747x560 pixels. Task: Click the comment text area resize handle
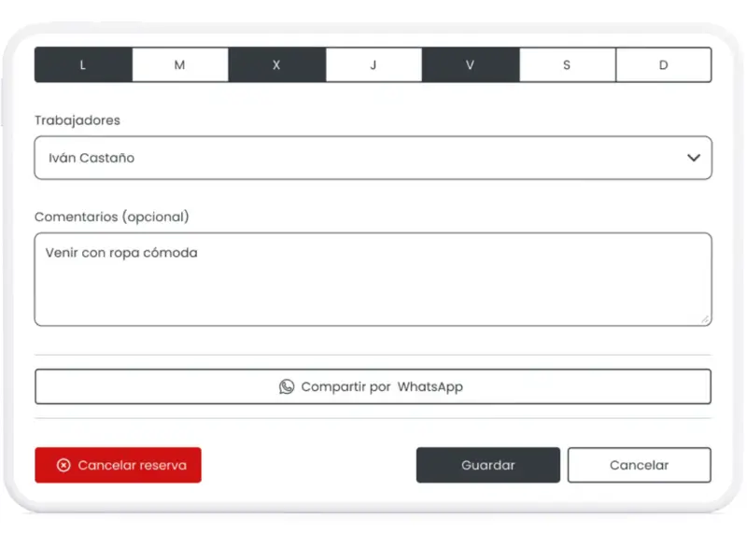705,319
